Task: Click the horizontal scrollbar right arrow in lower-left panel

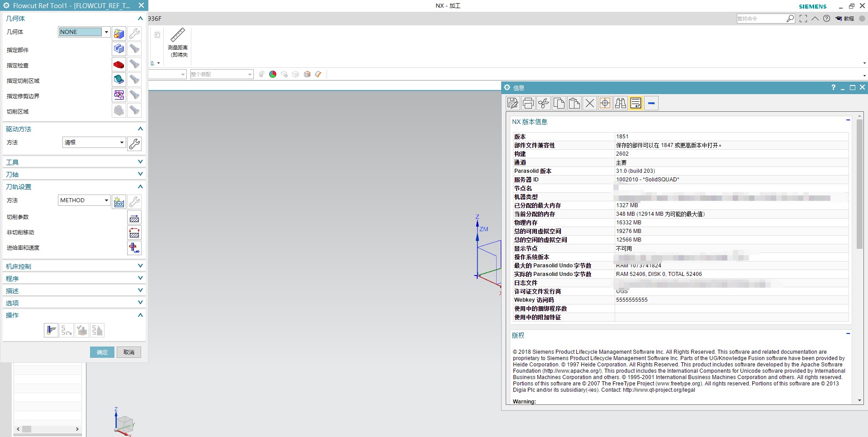Action: click(x=77, y=429)
